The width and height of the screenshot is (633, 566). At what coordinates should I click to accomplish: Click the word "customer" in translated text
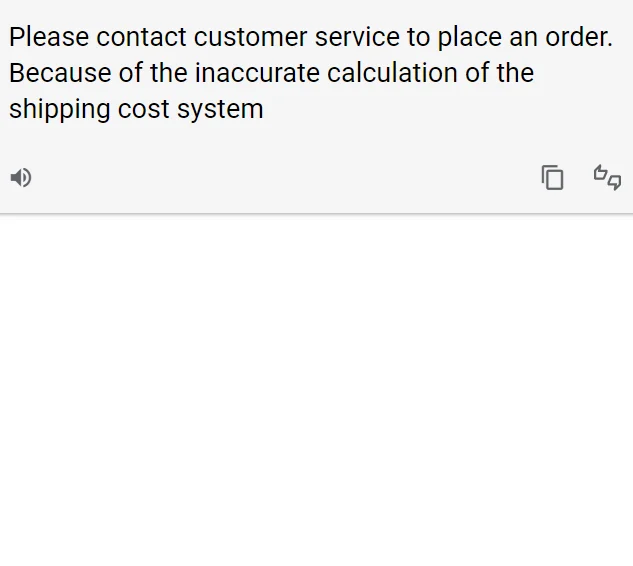click(250, 38)
